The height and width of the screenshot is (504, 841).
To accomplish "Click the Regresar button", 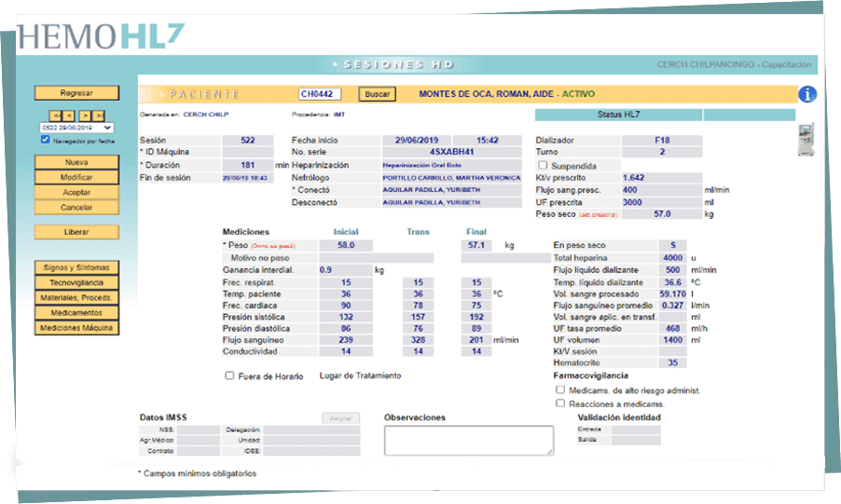I will pos(76,93).
